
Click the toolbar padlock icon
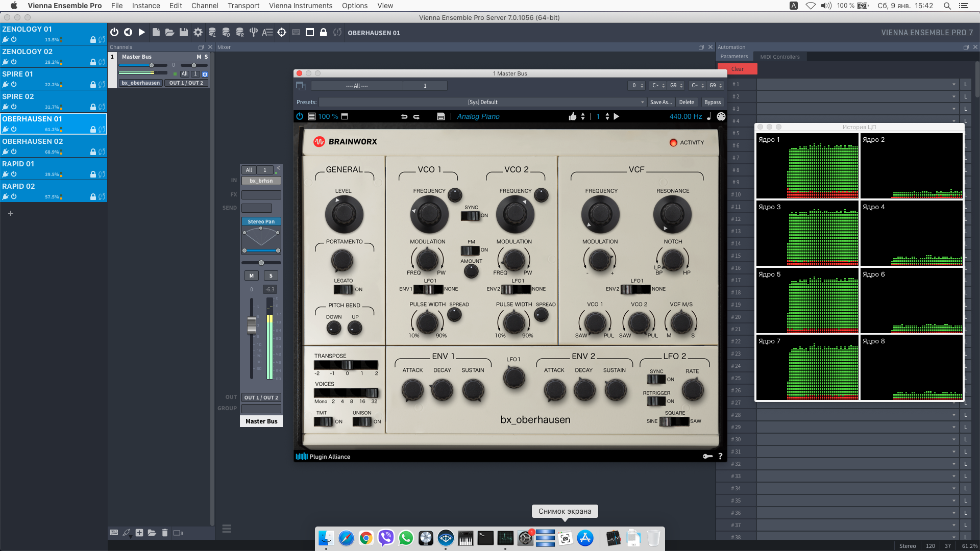coord(323,32)
